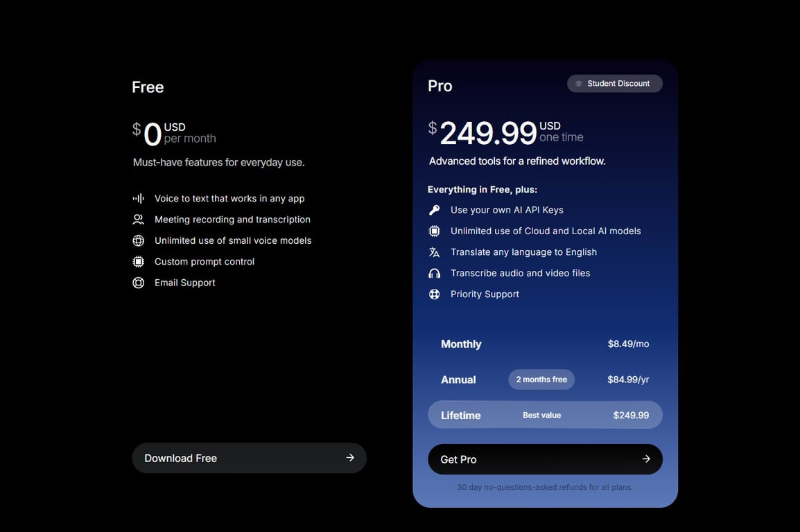The width and height of the screenshot is (800, 532).
Task: Click the chip icon for Cloud and Local AI
Action: [435, 231]
